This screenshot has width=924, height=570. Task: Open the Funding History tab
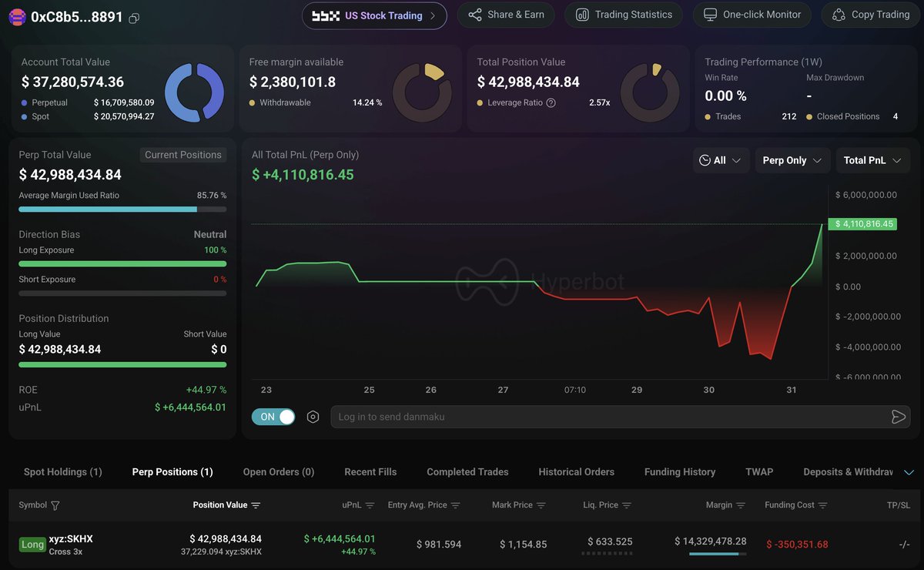(680, 472)
